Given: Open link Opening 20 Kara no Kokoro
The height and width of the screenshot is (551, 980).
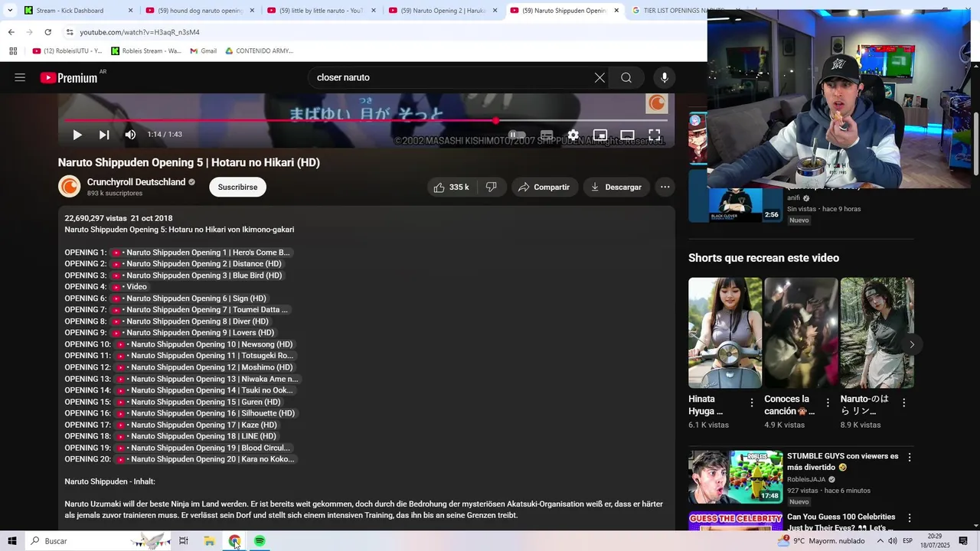Looking at the screenshot, I should click(x=206, y=459).
